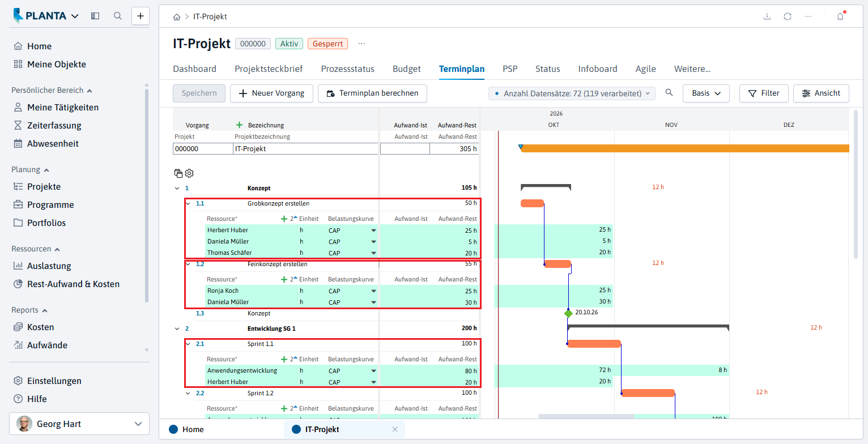Click the copy icon above the Konzept row
Image resolution: width=868 pixels, height=444 pixels.
coord(178,173)
